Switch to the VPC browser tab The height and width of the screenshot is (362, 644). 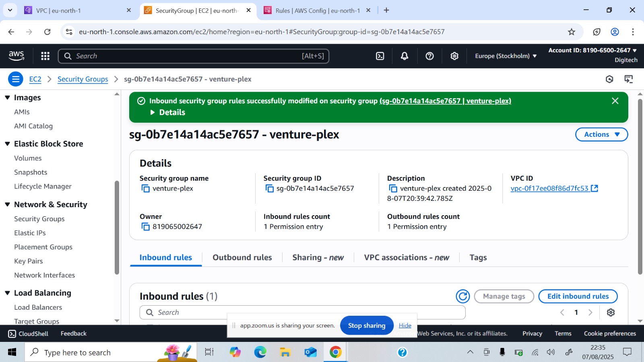point(77,10)
